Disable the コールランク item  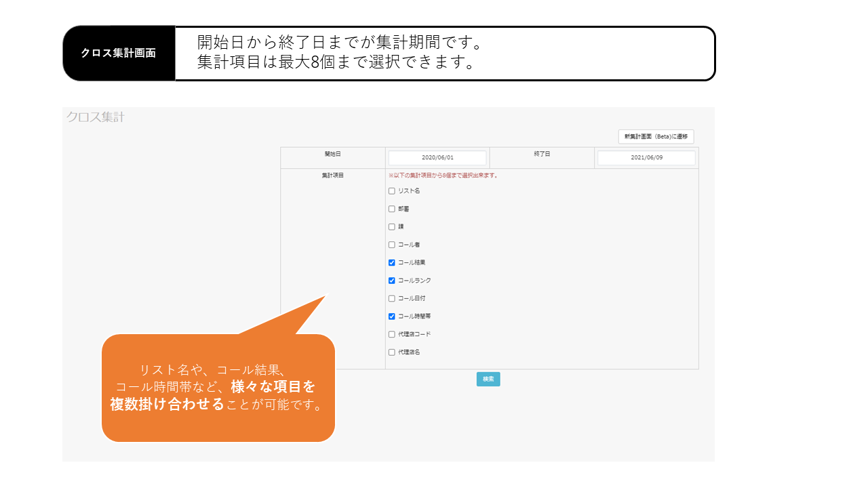(392, 281)
